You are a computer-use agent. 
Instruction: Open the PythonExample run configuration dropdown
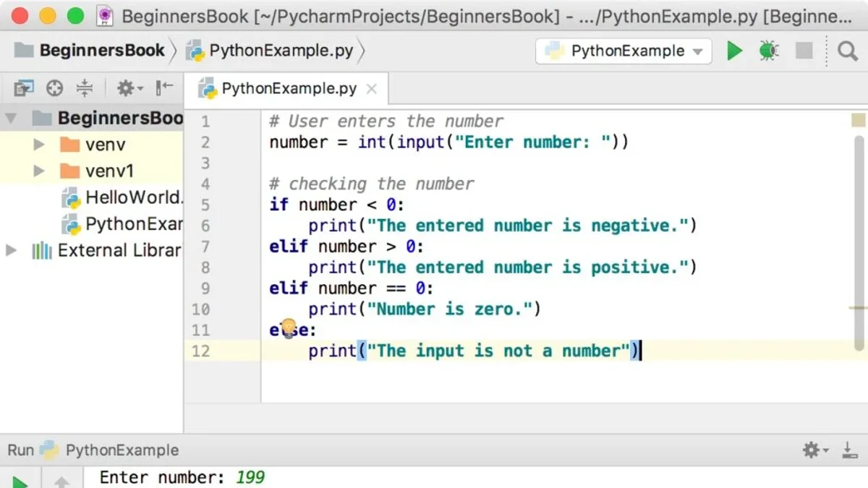[624, 51]
